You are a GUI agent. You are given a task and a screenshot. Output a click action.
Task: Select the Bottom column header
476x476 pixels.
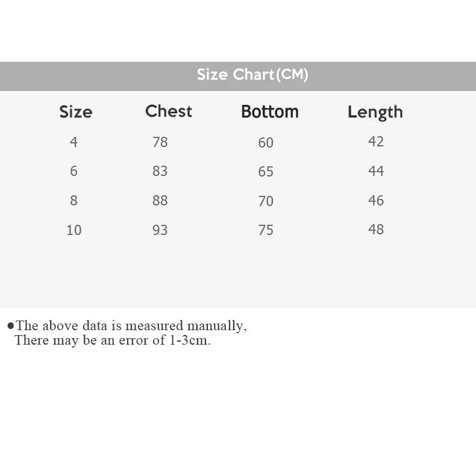tap(269, 112)
